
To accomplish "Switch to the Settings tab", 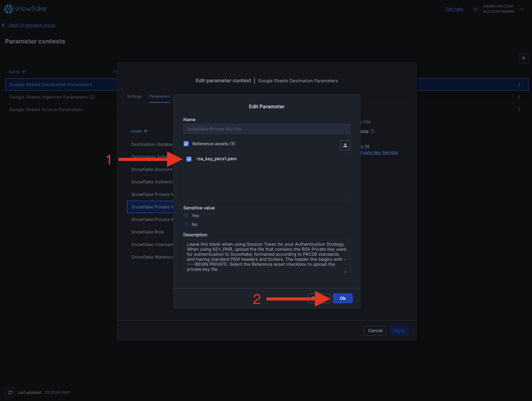I will click(x=134, y=96).
